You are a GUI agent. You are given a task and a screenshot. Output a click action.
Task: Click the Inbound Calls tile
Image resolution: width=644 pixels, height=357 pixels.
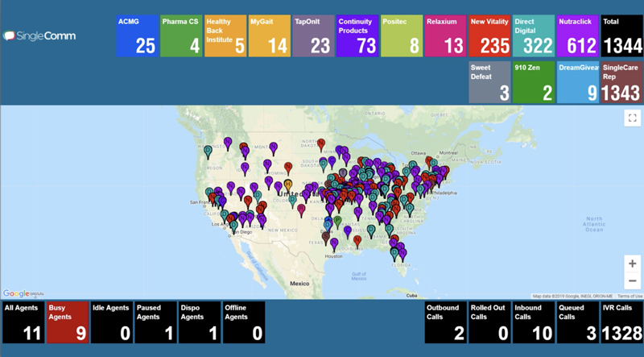[x=534, y=322]
